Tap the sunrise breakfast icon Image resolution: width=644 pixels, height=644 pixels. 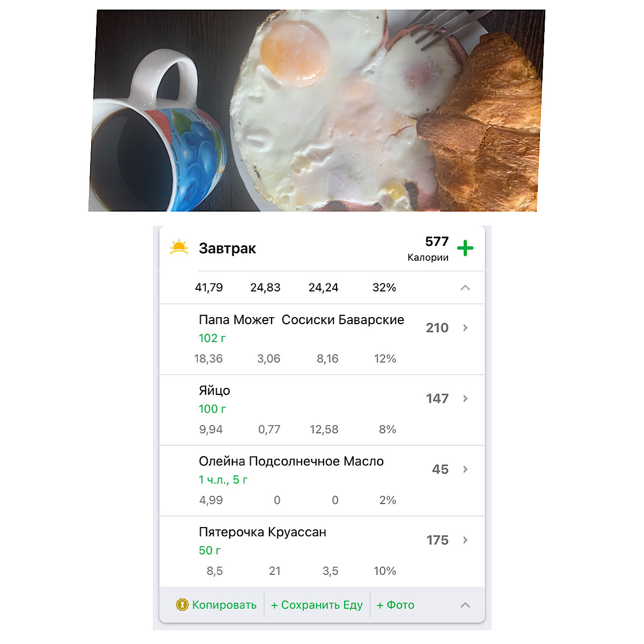(179, 247)
